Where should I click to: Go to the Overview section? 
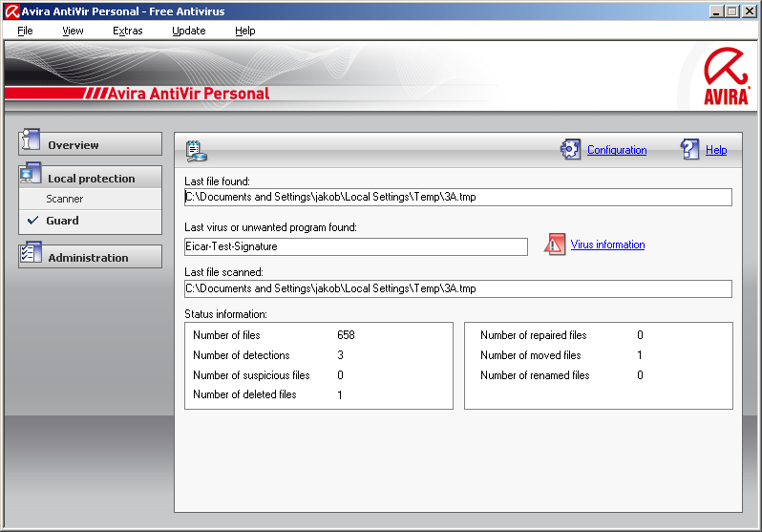(x=91, y=144)
